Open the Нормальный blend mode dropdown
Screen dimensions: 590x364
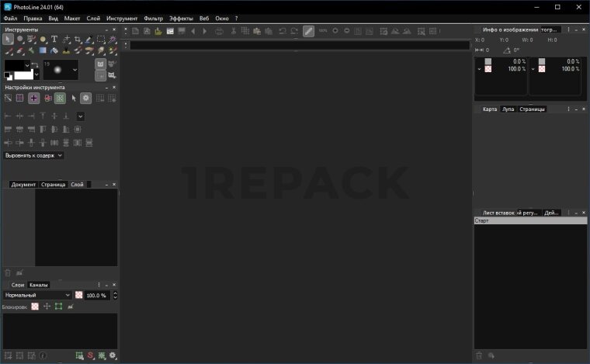coord(37,295)
